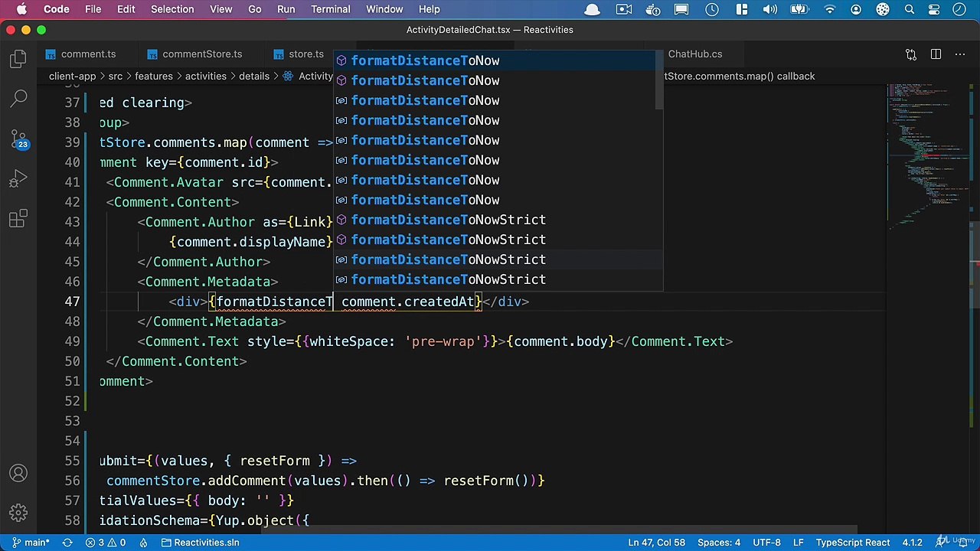980x551 pixels.
Task: Open the Run and Debug view
Action: [x=18, y=180]
